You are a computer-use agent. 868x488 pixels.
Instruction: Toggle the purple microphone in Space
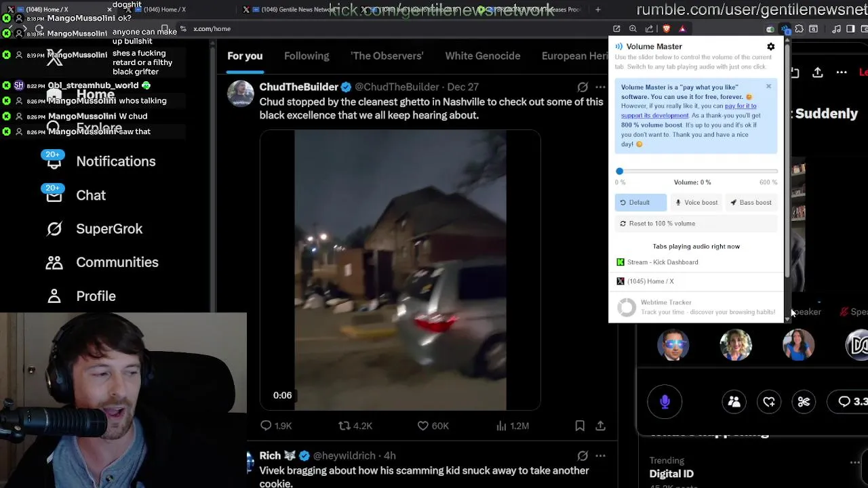coord(665,402)
